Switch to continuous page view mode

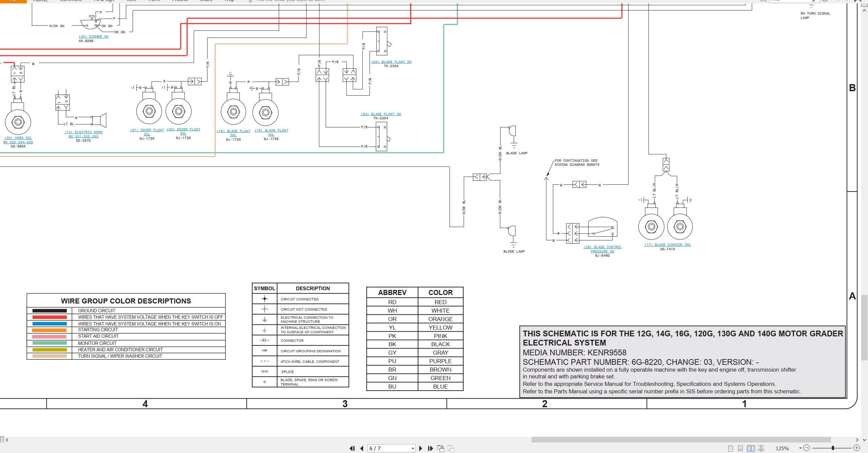point(740,448)
